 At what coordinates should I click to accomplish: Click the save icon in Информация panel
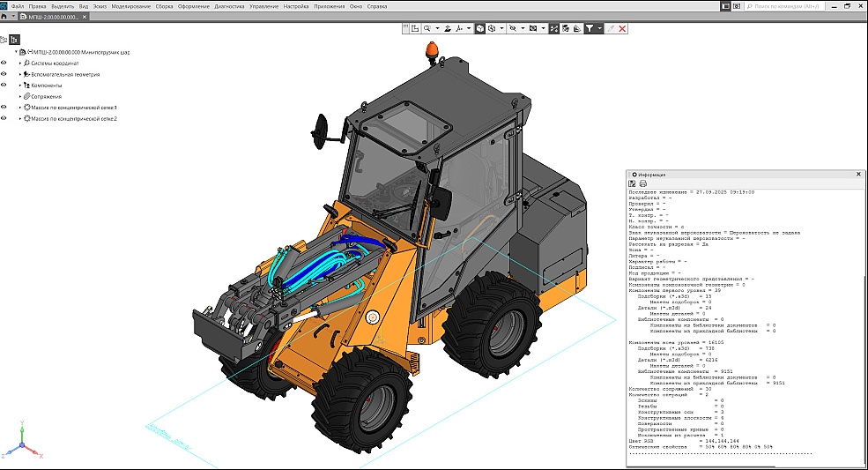click(632, 183)
